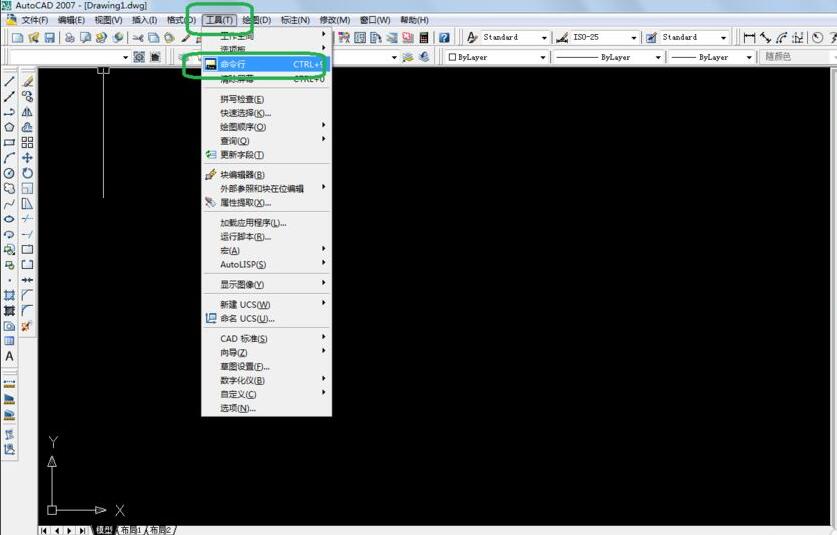Choose 快速选择(K)... menu entry
This screenshot has height=535, width=837.
[x=266, y=113]
